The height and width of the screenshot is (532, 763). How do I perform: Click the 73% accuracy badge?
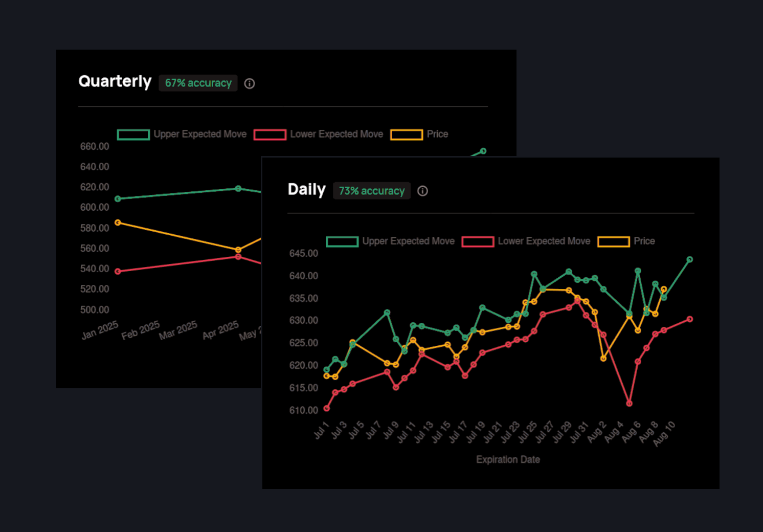(x=372, y=191)
